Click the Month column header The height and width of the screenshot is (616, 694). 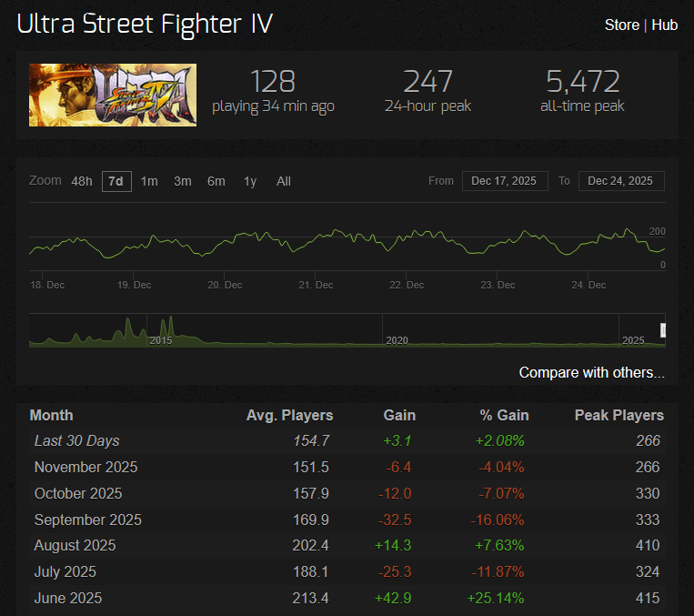coord(52,415)
